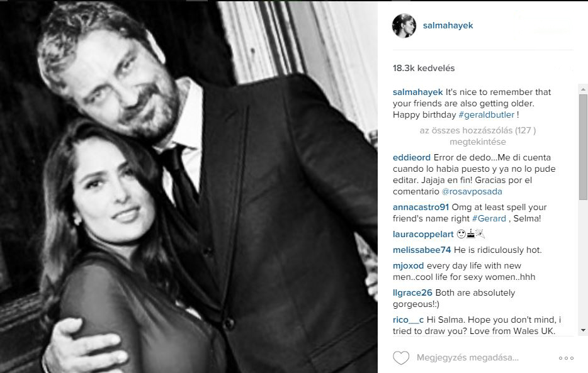Open lauracoppelart commenter profile
This screenshot has width=588, height=373.
click(x=423, y=234)
